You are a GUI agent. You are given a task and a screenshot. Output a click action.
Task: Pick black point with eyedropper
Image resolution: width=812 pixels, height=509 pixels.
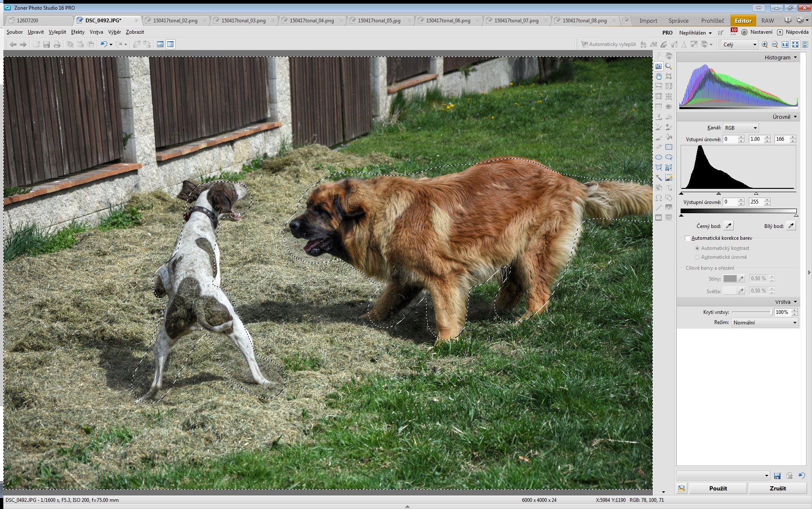pos(728,226)
